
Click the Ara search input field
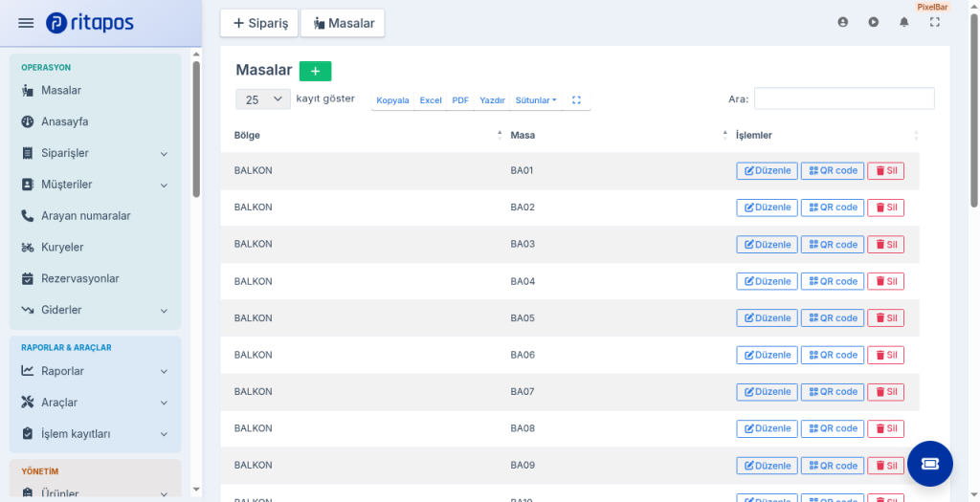pos(844,98)
